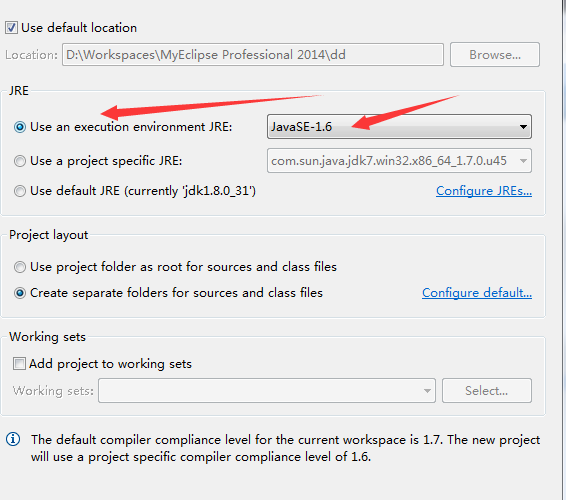Screen dimensions: 566x500
Task: Open the Configure JREs... link
Action: point(484,191)
